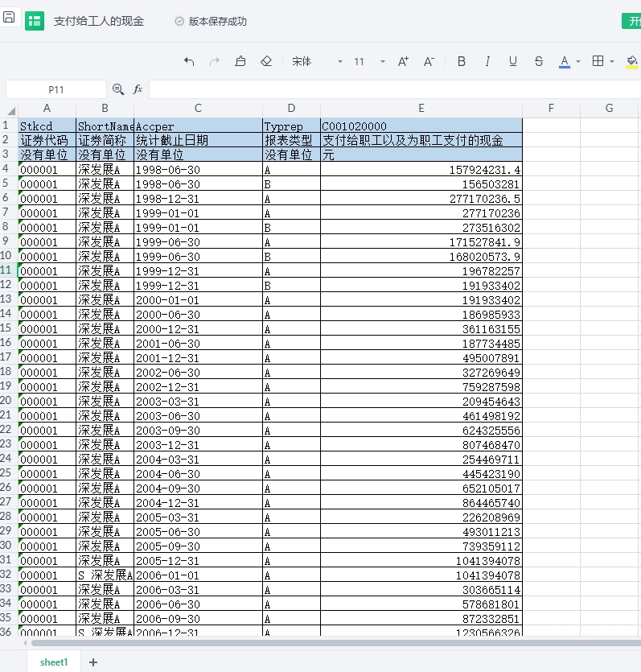Select cell with date 2000-06-30

(x=198, y=314)
